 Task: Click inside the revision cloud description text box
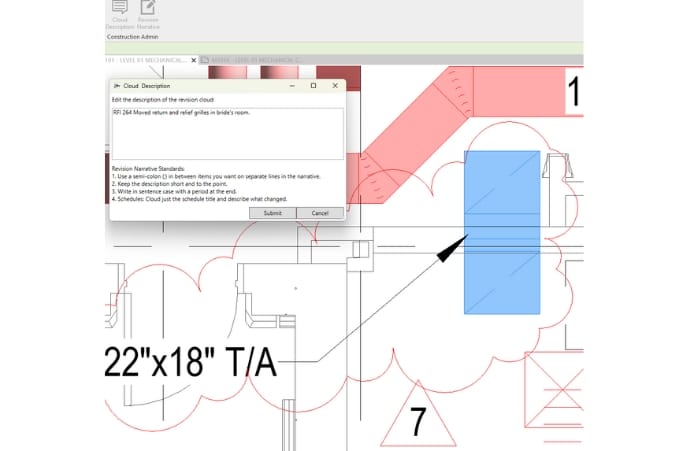[227, 132]
